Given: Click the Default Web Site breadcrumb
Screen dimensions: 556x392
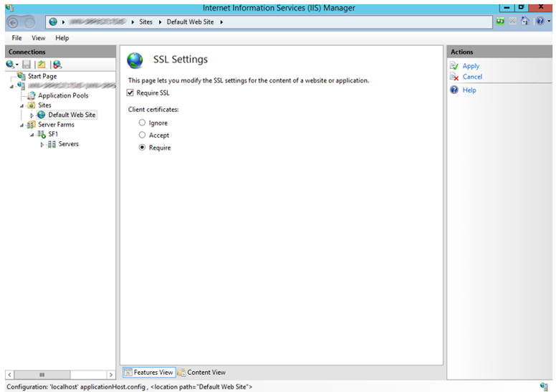Looking at the screenshot, I should point(191,22).
